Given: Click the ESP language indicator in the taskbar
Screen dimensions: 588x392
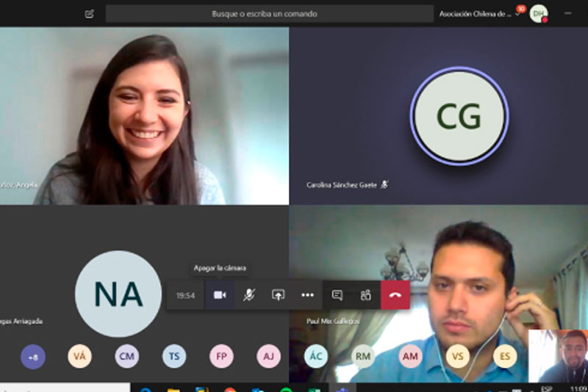Looking at the screenshot, I should 547,388.
